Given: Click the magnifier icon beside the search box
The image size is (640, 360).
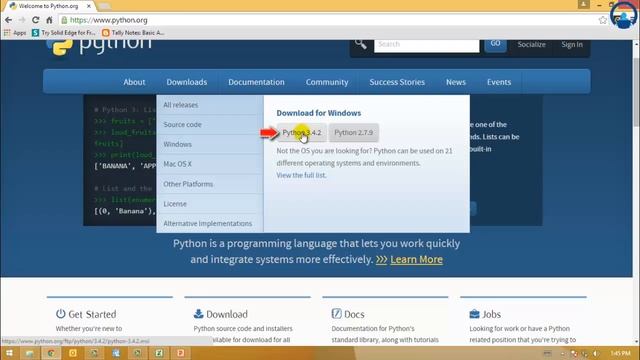Looking at the screenshot, I should tap(360, 43).
